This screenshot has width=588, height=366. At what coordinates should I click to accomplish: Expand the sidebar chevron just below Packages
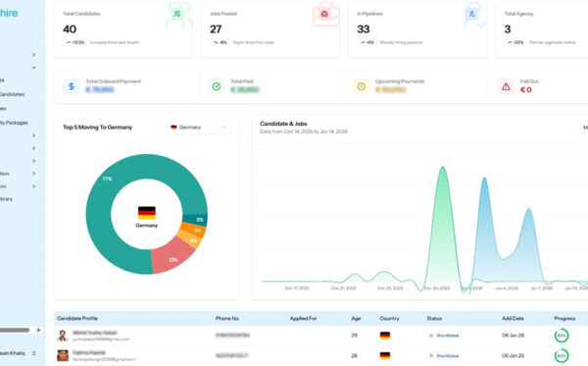pyautogui.click(x=34, y=135)
